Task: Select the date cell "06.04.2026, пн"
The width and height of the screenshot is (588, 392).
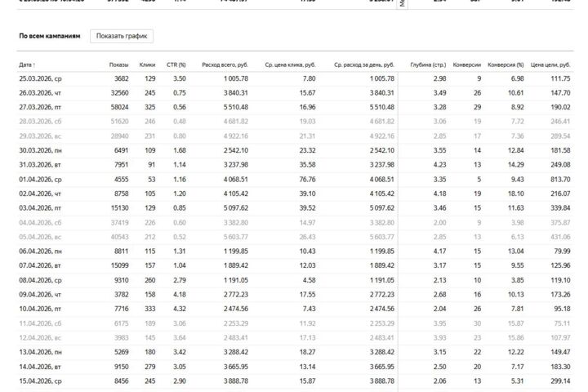Action: 41,252
